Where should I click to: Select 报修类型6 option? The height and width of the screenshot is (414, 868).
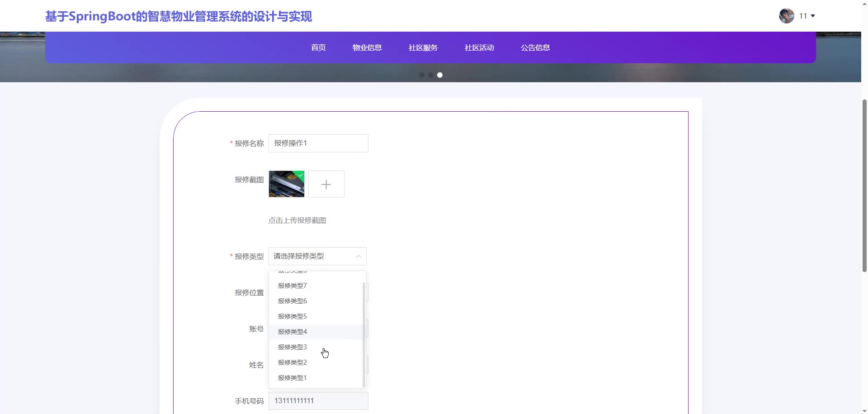coord(292,301)
